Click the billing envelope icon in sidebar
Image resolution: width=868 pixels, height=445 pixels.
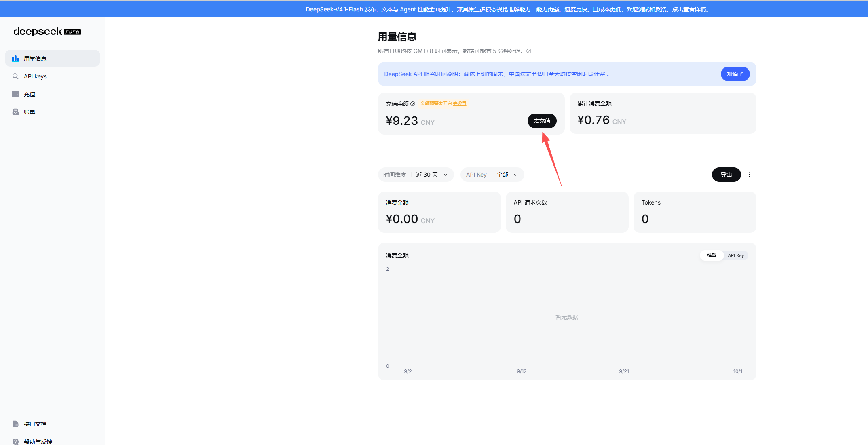(16, 112)
